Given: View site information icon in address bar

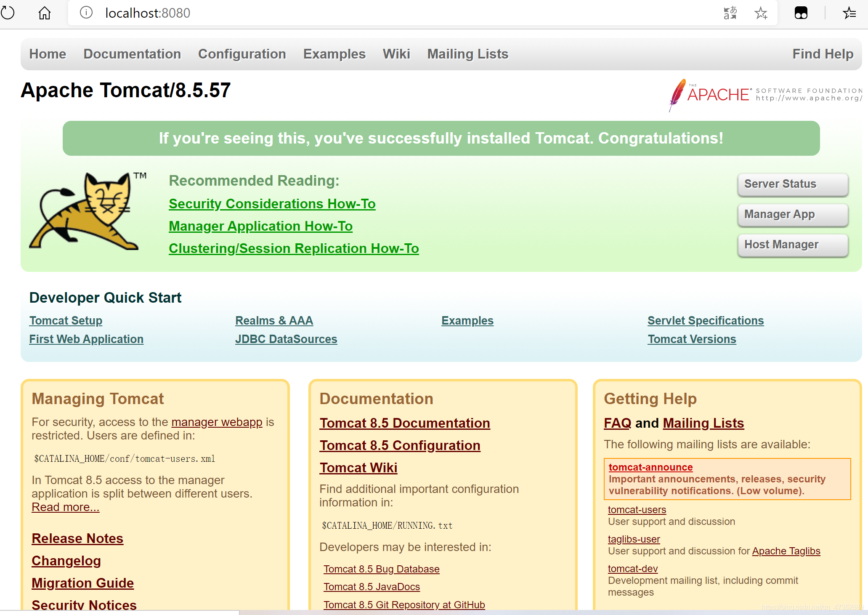Looking at the screenshot, I should [x=86, y=13].
